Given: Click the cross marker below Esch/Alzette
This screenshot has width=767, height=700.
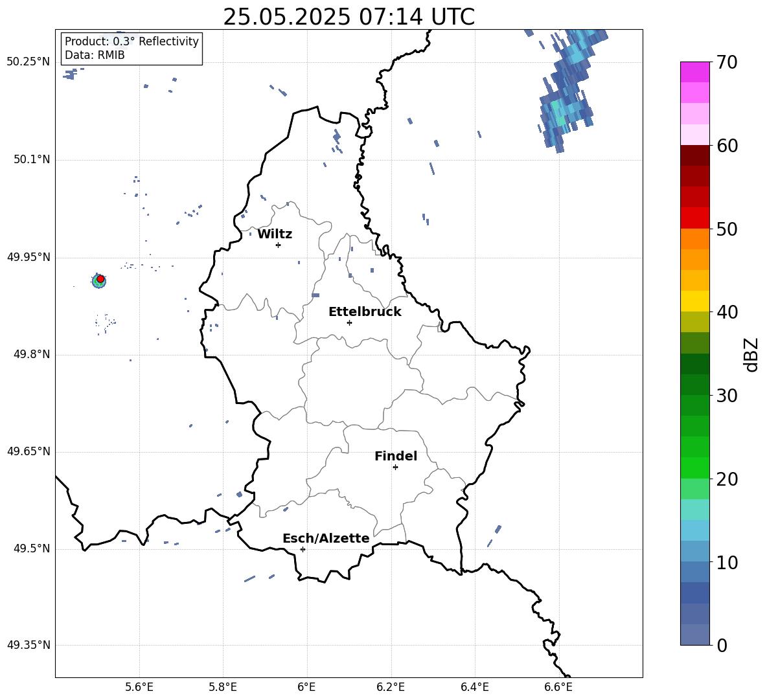Looking at the screenshot, I should pyautogui.click(x=303, y=549).
